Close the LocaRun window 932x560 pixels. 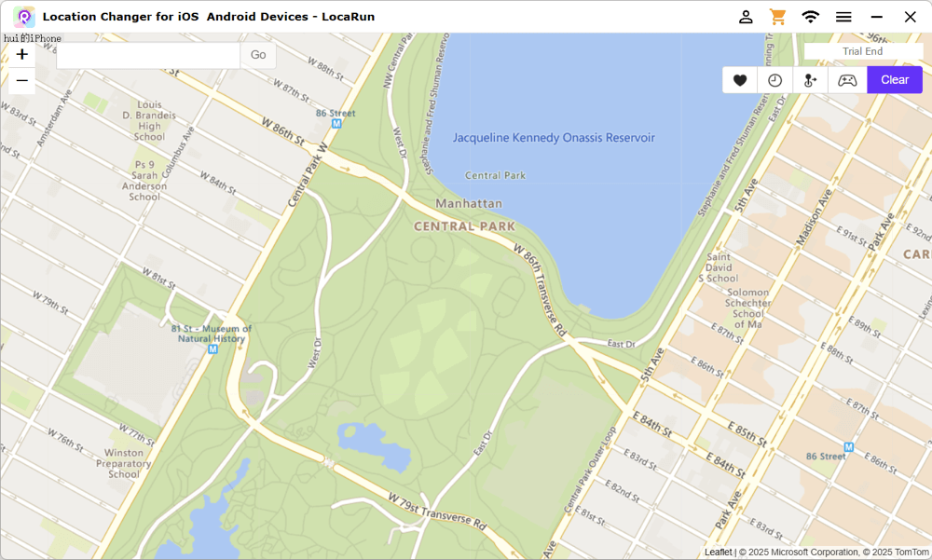pos(910,17)
